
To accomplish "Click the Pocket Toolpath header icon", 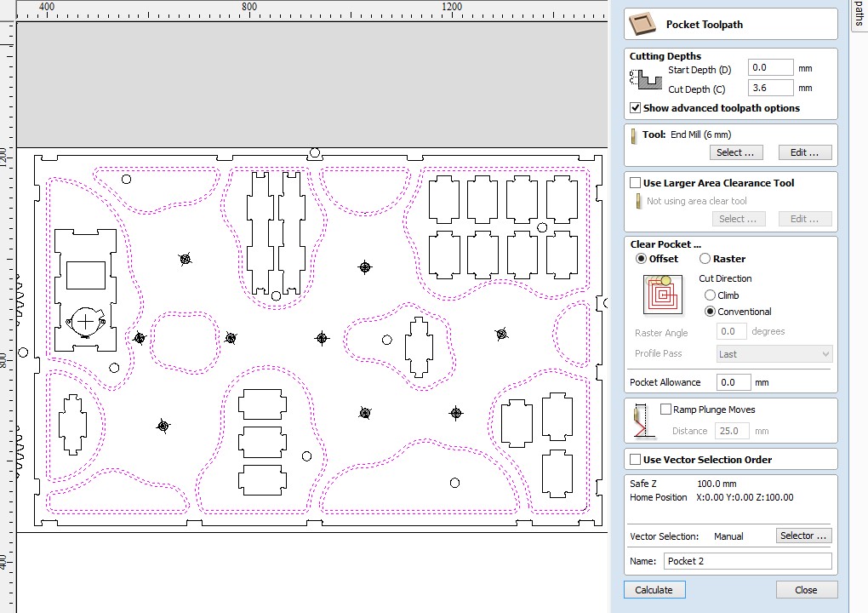I will click(642, 25).
